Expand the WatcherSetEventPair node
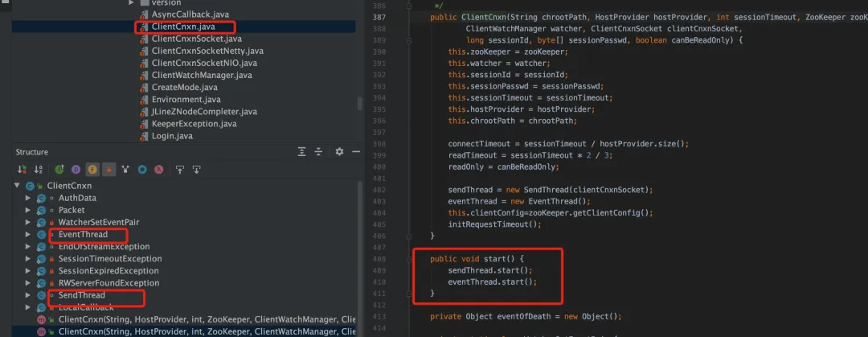The height and width of the screenshot is (337, 868). point(27,222)
